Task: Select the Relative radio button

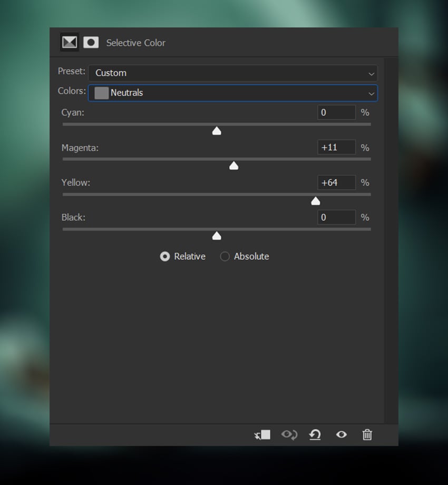Action: tap(165, 256)
